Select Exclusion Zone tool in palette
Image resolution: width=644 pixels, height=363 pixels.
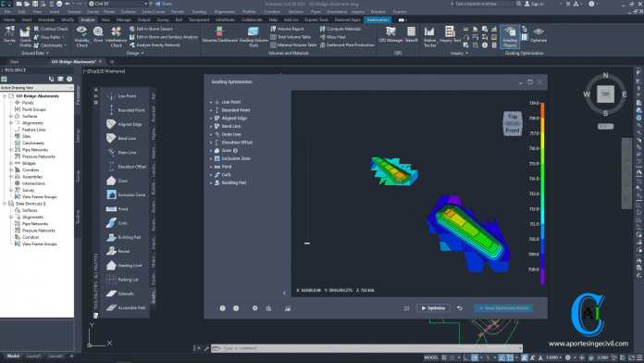(x=126, y=194)
